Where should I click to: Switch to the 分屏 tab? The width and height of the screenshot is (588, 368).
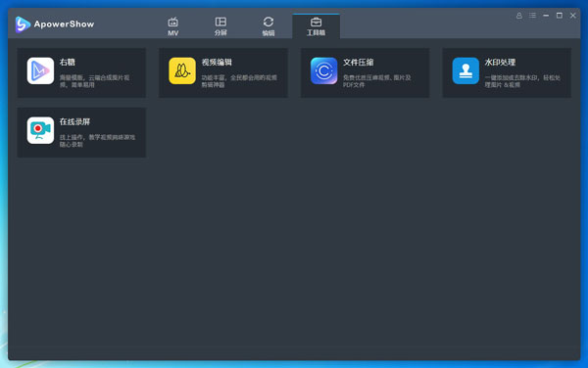pyautogui.click(x=220, y=26)
